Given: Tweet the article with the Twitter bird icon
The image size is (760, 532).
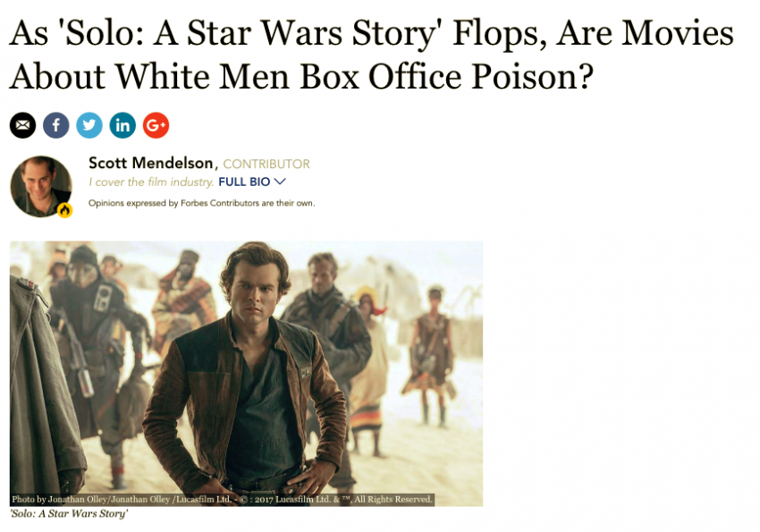Looking at the screenshot, I should [89, 125].
